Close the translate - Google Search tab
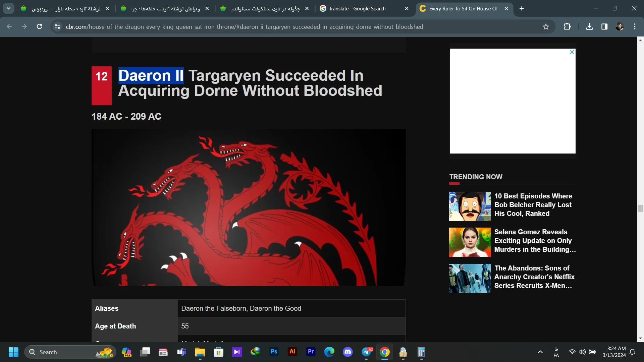 pyautogui.click(x=407, y=8)
